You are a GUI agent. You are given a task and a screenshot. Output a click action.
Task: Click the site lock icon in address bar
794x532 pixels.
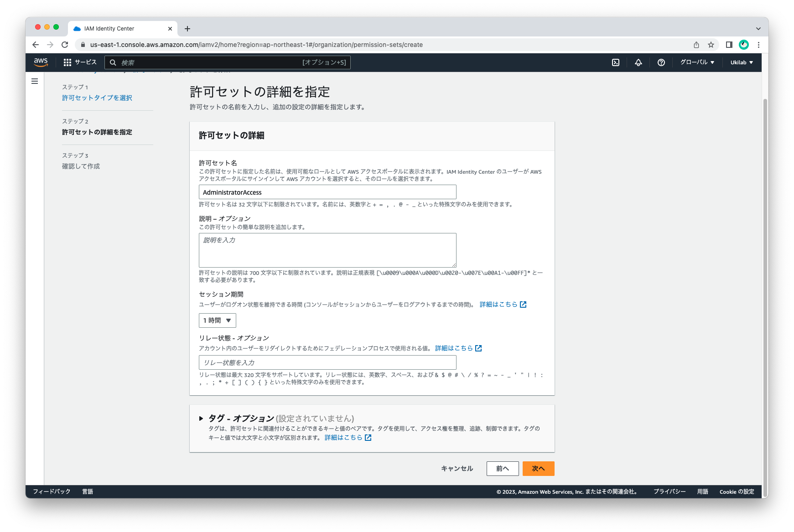point(83,45)
